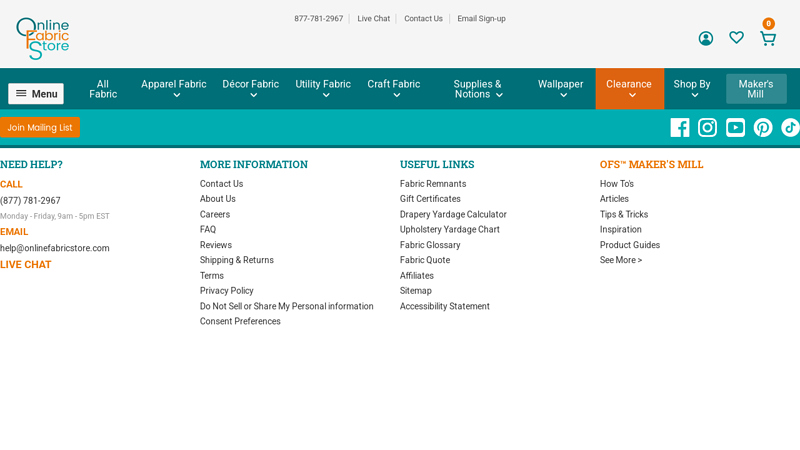Expand the Apparel Fabric dropdown

point(174,89)
